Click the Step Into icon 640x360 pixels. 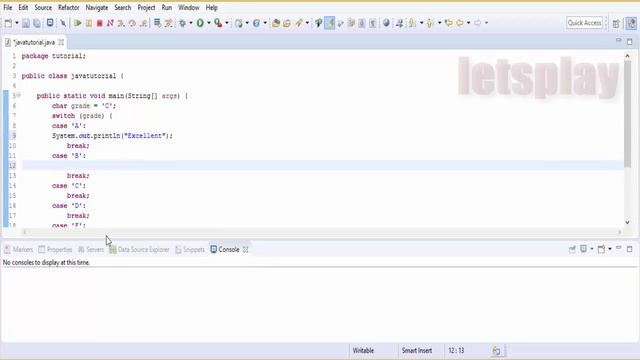[x=121, y=23]
